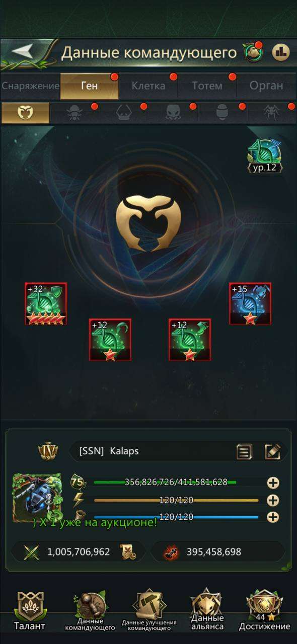Add energy with the yellow bar plus button
The height and width of the screenshot is (644, 297).
coord(273,501)
